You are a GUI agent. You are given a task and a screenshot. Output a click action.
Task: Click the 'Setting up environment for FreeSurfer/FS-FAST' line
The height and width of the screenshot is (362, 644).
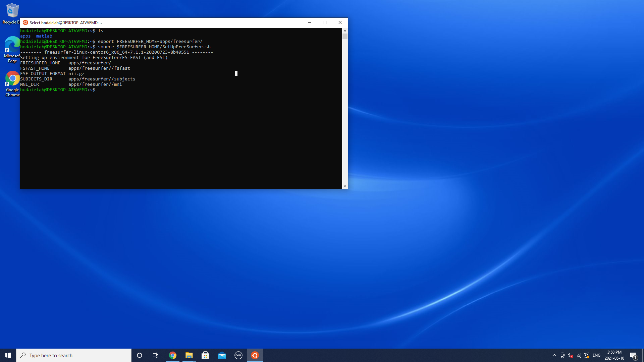click(94, 58)
